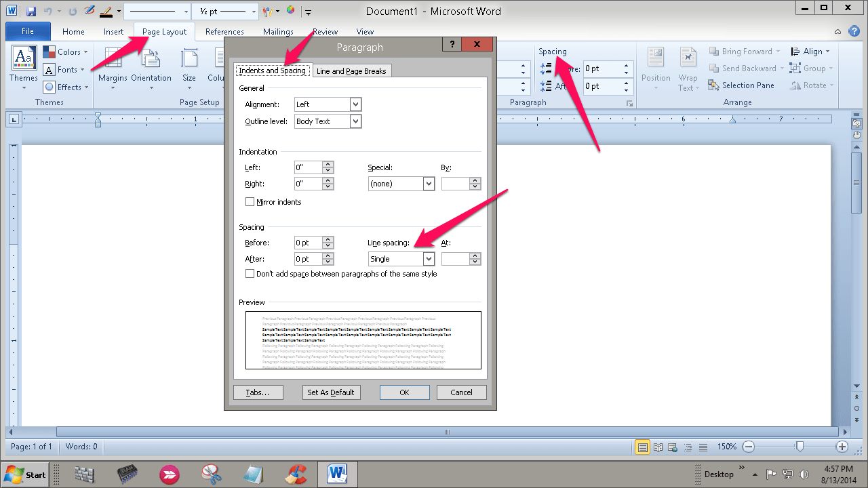Viewport: 868px width, 488px height.
Task: Switch to the Mailings ribbon tab
Action: 279,32
